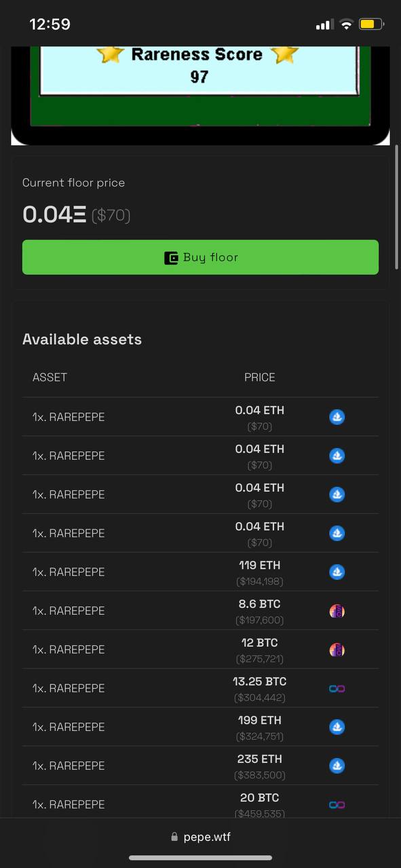401x868 pixels.
Task: Tap the battery indicator in status bar
Action: [372, 24]
